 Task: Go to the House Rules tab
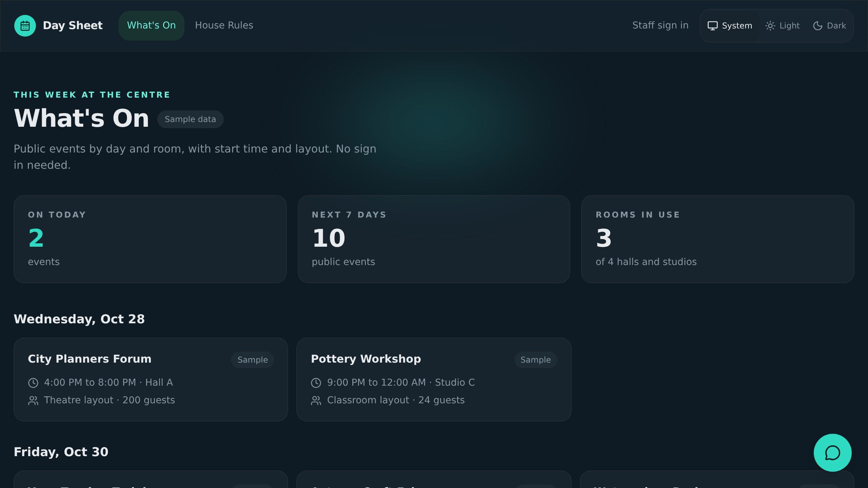224,25
